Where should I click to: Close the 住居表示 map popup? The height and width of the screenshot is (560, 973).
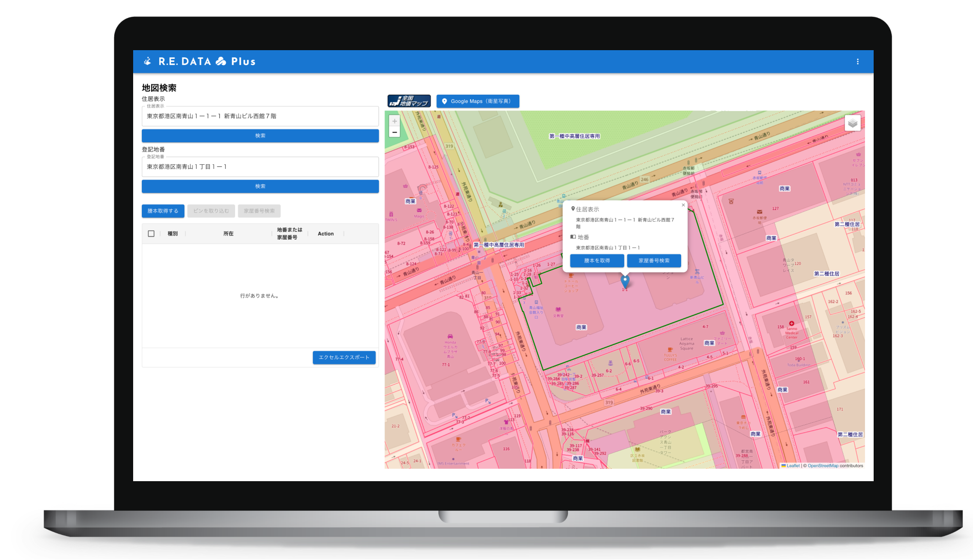(x=683, y=205)
